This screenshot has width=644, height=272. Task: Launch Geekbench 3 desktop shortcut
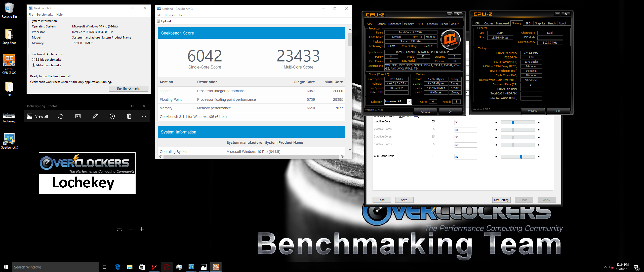click(x=9, y=141)
